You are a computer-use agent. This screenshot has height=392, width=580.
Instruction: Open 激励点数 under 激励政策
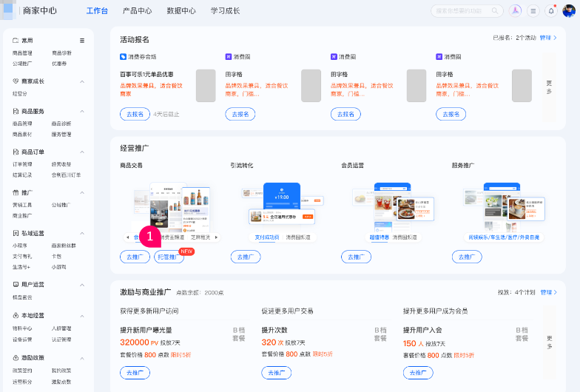(x=61, y=382)
